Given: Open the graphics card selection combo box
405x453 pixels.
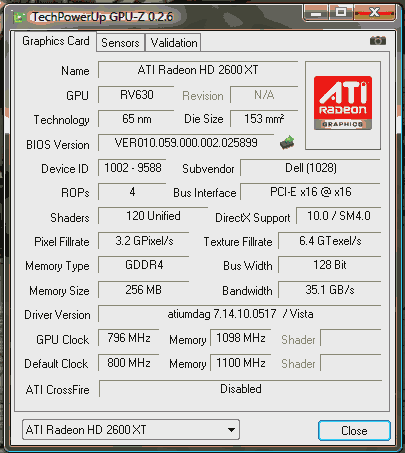Looking at the screenshot, I should coord(131,430).
